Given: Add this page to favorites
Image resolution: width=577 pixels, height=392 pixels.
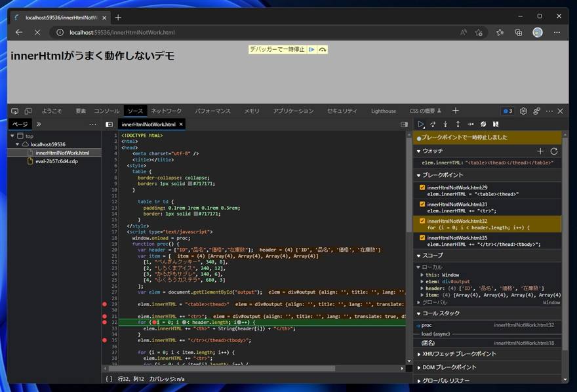Looking at the screenshot, I should 479,32.
